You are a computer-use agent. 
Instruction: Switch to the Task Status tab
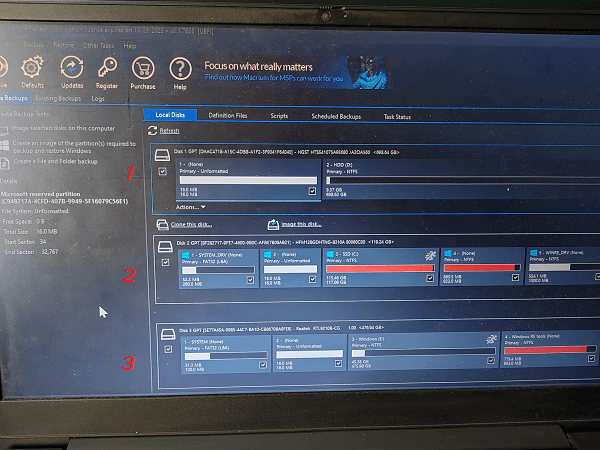tap(397, 117)
